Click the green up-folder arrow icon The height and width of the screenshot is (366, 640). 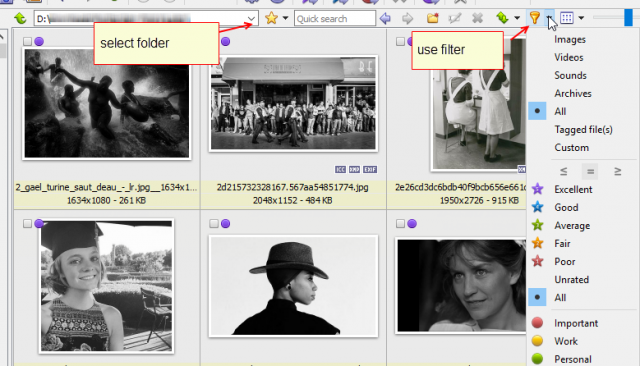20,18
